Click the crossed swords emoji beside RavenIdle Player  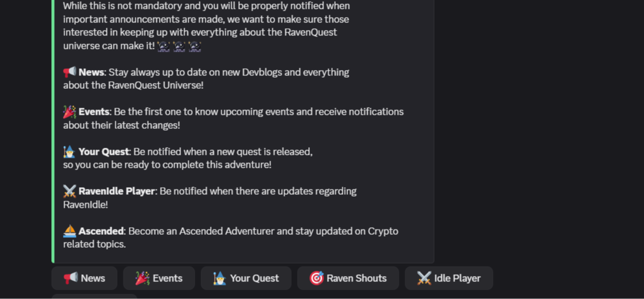click(70, 191)
